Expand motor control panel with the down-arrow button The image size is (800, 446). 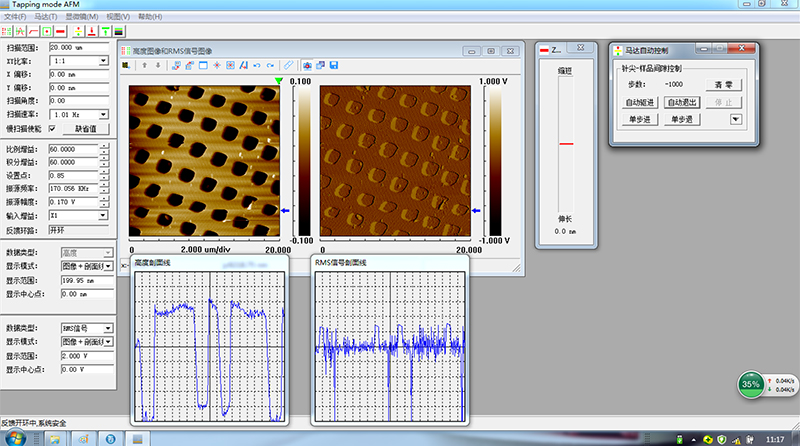pos(737,120)
